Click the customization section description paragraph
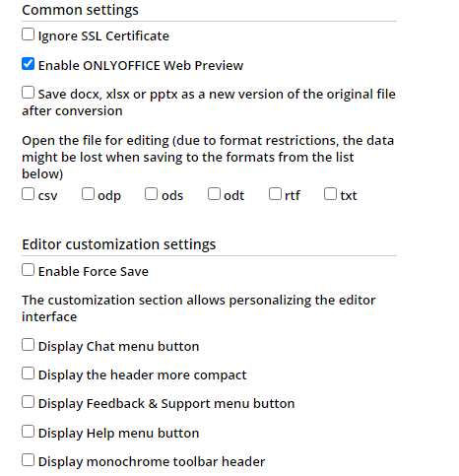Screen dimensions: 459x476 pyautogui.click(x=199, y=308)
